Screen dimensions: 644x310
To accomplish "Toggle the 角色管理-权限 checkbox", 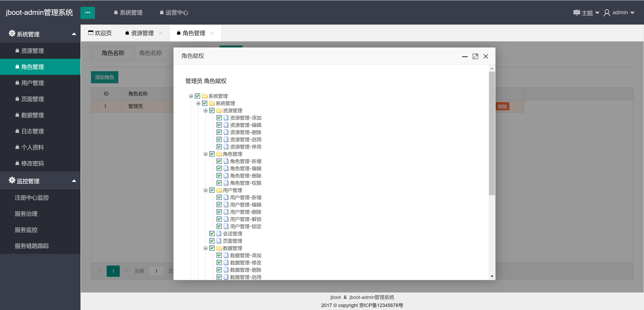I will tap(219, 183).
